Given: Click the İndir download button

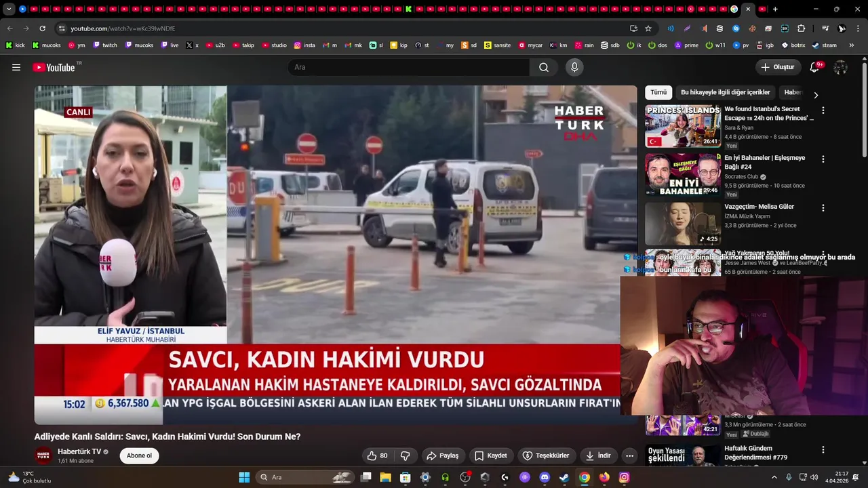Looking at the screenshot, I should pyautogui.click(x=598, y=455).
